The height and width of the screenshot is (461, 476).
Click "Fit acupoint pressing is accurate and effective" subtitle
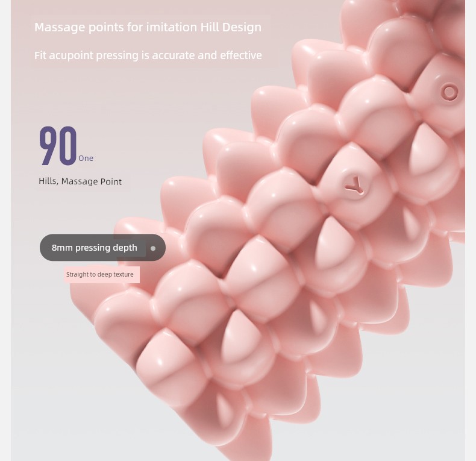click(148, 55)
